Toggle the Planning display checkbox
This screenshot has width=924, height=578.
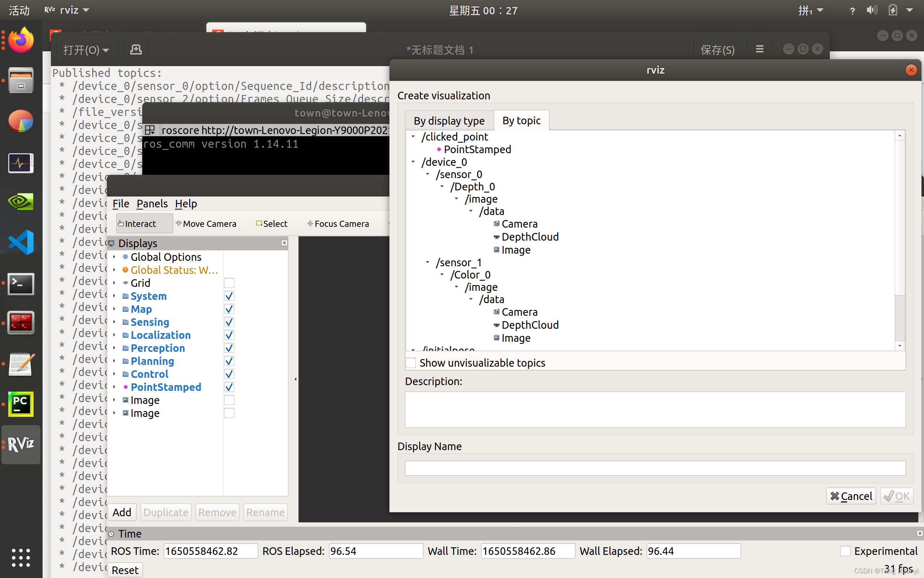pyautogui.click(x=229, y=361)
